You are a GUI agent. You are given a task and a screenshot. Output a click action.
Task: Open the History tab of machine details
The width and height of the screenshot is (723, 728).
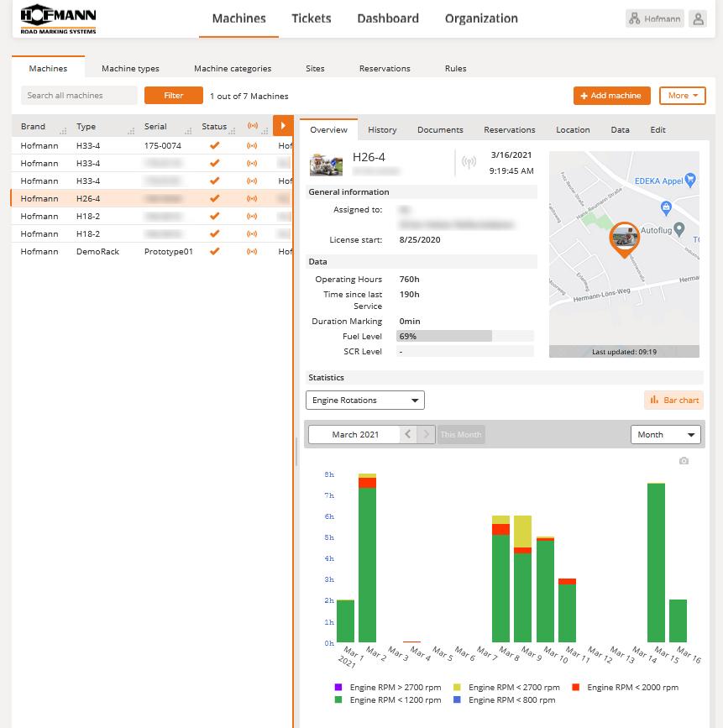(382, 129)
